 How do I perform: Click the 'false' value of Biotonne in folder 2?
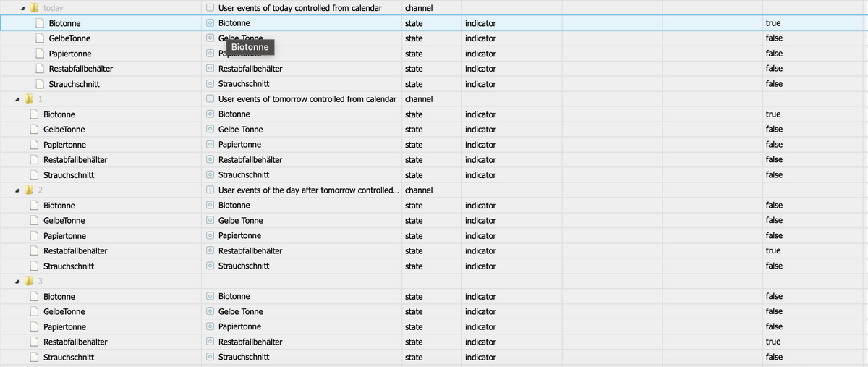click(774, 206)
